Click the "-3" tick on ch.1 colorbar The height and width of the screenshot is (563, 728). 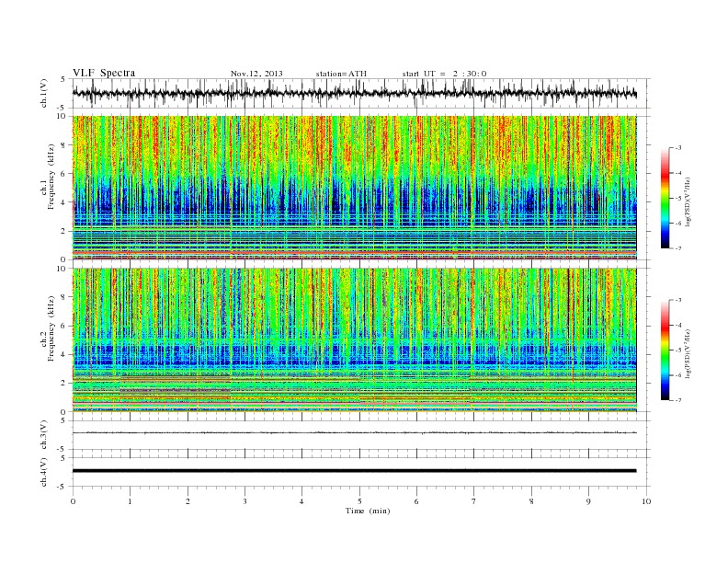click(x=677, y=148)
